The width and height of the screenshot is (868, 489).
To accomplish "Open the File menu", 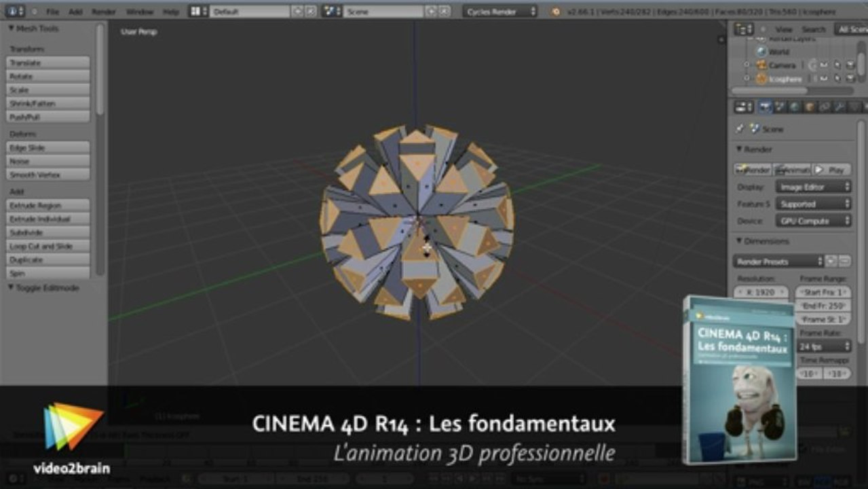I will click(x=52, y=12).
